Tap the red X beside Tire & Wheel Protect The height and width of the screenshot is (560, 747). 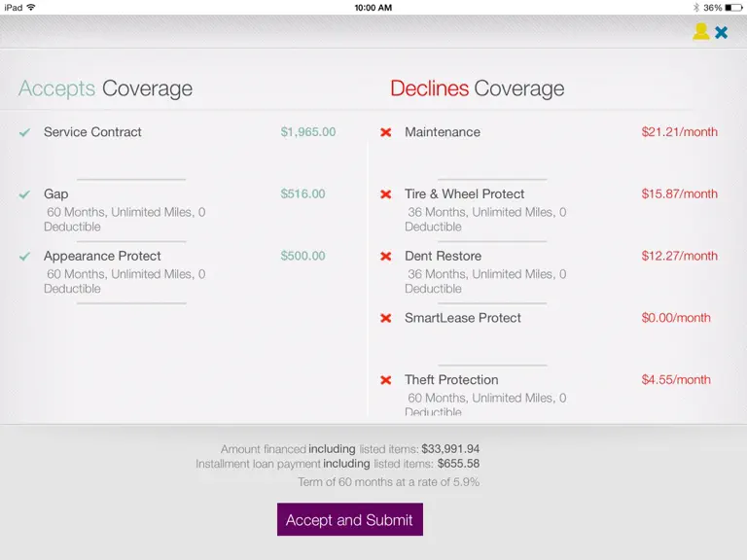point(386,194)
